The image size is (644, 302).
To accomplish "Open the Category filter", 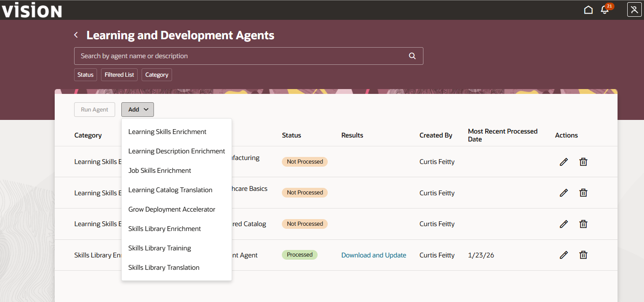I will tap(157, 75).
